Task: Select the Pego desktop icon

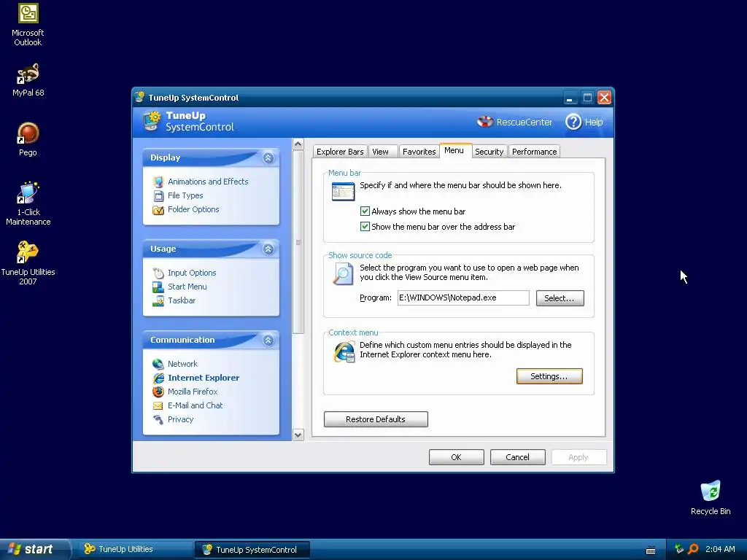Action: [x=28, y=133]
